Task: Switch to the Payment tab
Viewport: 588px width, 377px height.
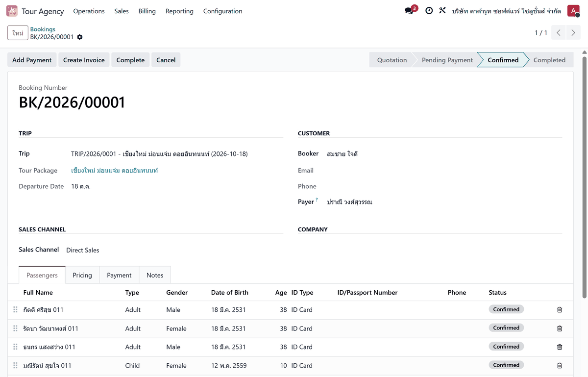Action: pos(119,275)
